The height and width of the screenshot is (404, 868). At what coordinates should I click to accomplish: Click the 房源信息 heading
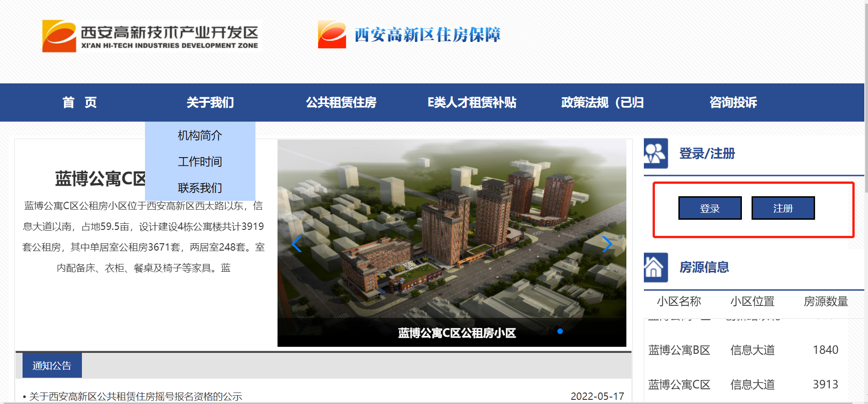pos(704,267)
